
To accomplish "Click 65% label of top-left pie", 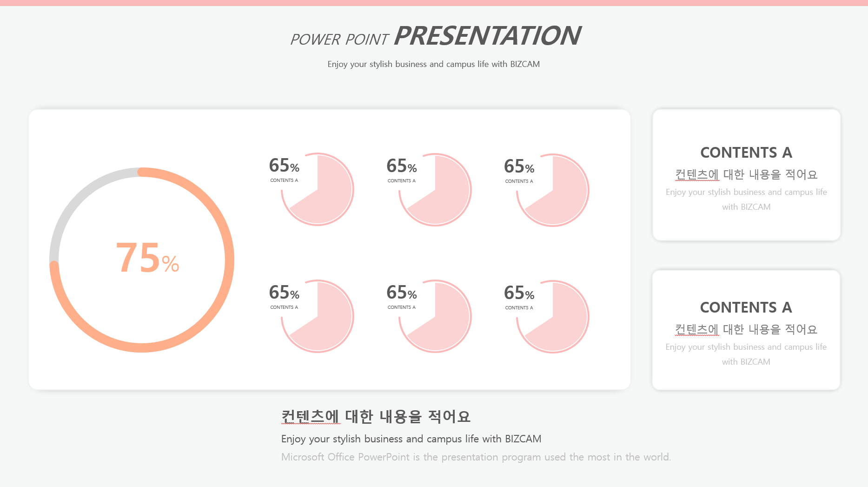I will (x=284, y=166).
